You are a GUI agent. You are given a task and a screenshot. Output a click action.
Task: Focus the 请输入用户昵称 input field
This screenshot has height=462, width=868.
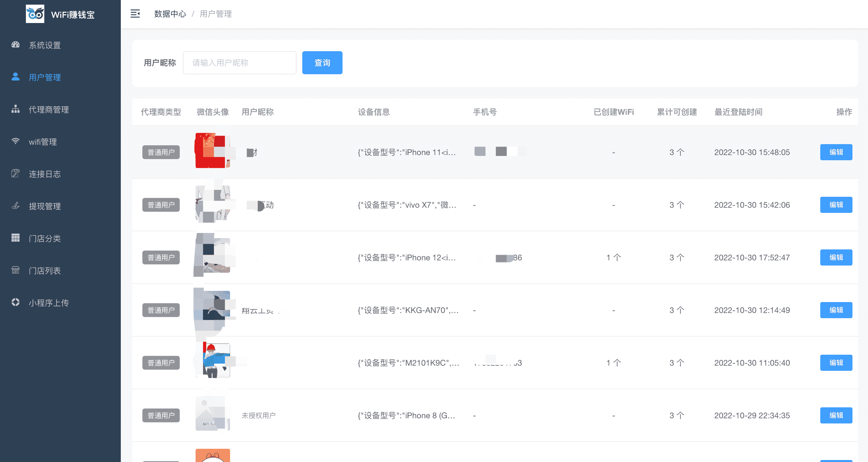(x=240, y=63)
